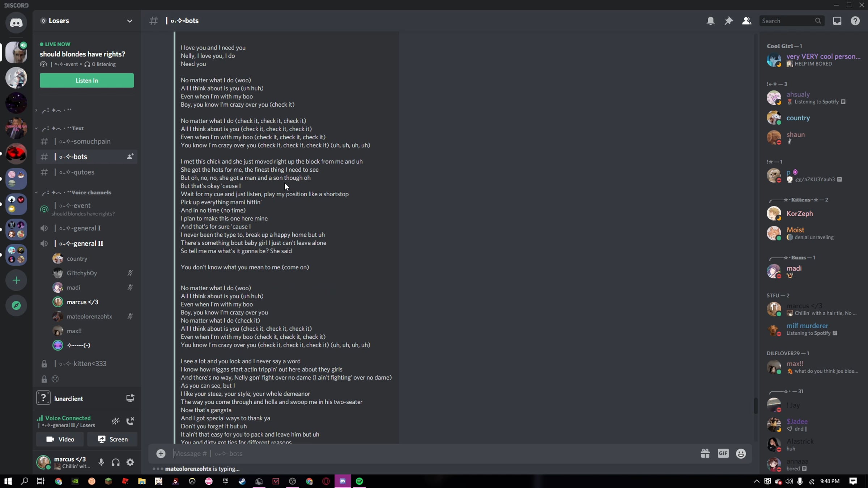Start sharing with the Screen button
This screenshot has height=488, width=868.
[112, 439]
